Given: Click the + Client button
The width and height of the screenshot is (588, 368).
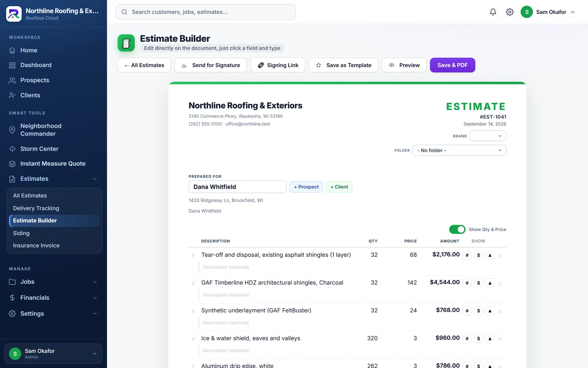Looking at the screenshot, I should pos(339,187).
